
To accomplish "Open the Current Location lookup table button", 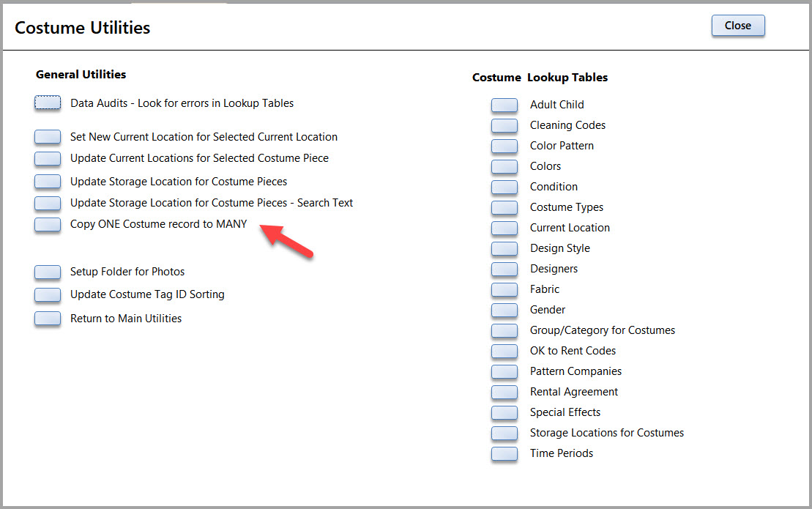I will [x=504, y=229].
